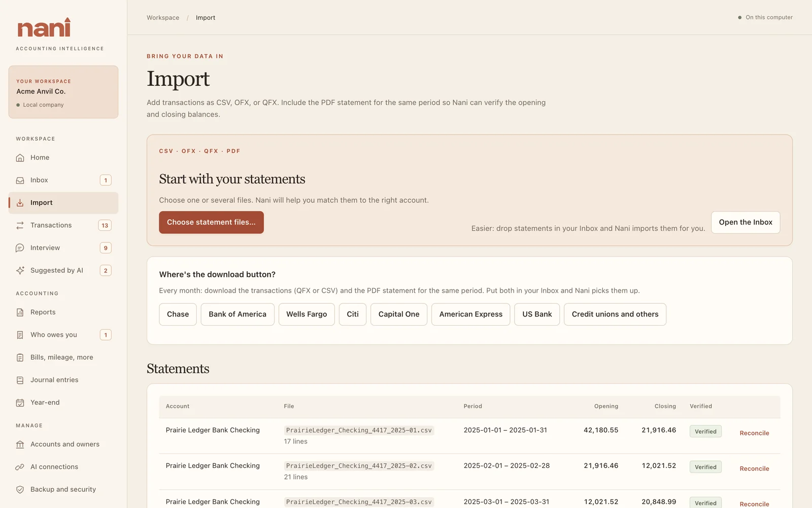Click the Year-end calendar icon
This screenshot has height=508, width=812.
[20, 402]
